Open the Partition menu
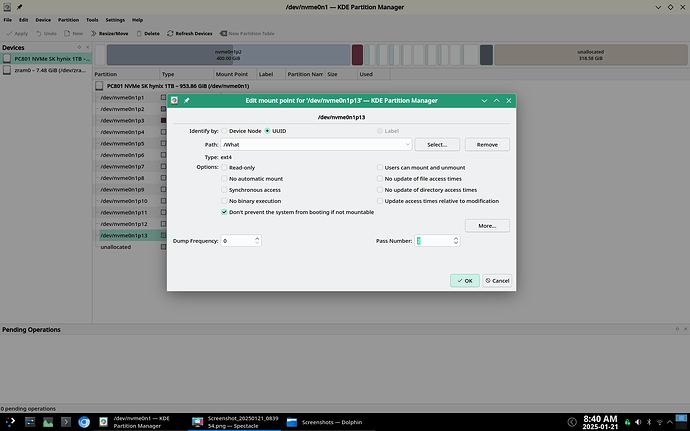 pyautogui.click(x=68, y=20)
